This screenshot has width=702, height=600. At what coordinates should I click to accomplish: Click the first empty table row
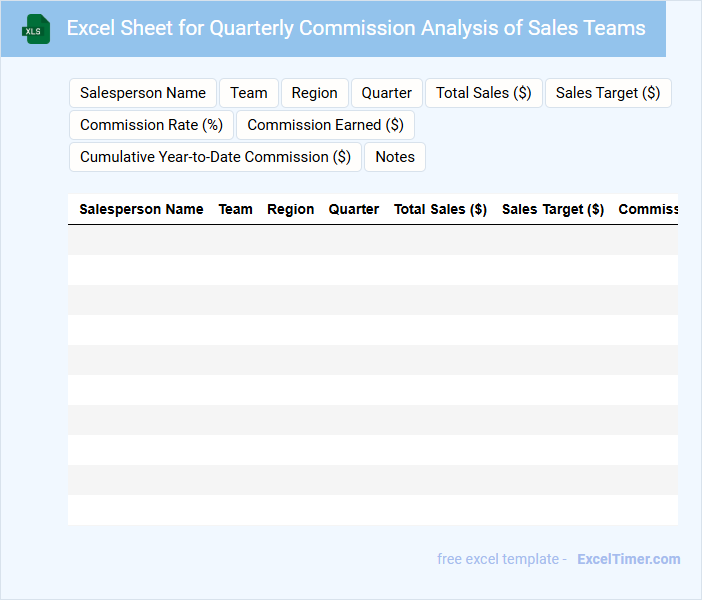click(x=372, y=240)
